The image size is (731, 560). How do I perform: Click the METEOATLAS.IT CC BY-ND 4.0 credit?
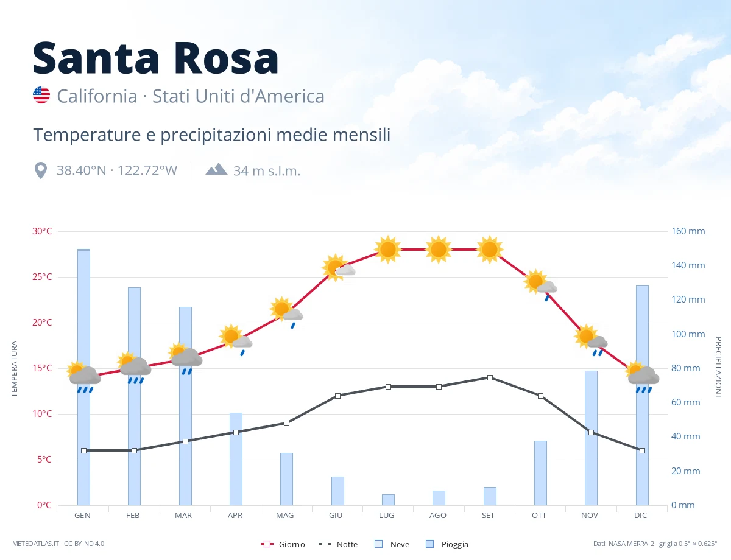coord(58,544)
